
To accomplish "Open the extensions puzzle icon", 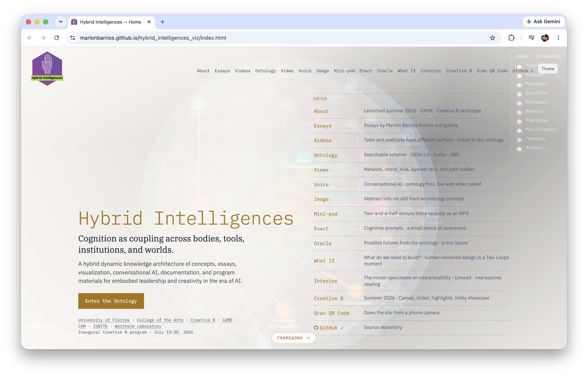I will click(x=511, y=38).
